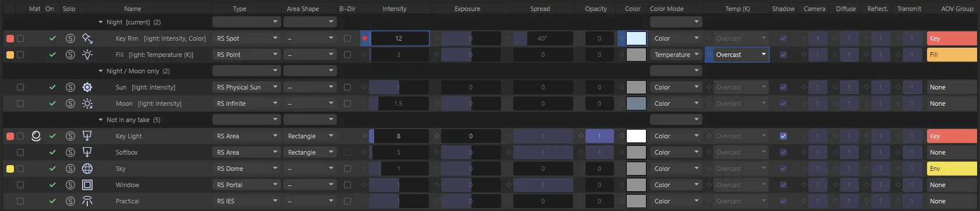The width and height of the screenshot is (980, 211).
Task: Open Key Light Rectangle area shape dropdown
Action: pos(310,136)
